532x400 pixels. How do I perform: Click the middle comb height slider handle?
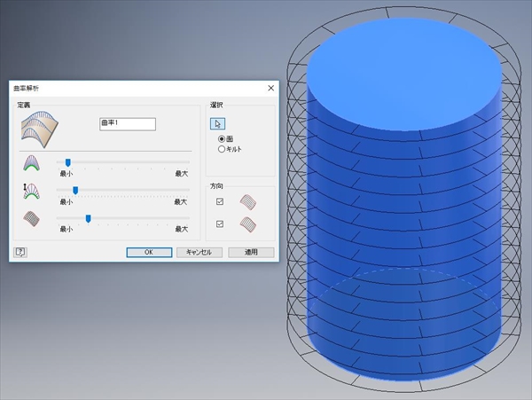pyautogui.click(x=75, y=190)
